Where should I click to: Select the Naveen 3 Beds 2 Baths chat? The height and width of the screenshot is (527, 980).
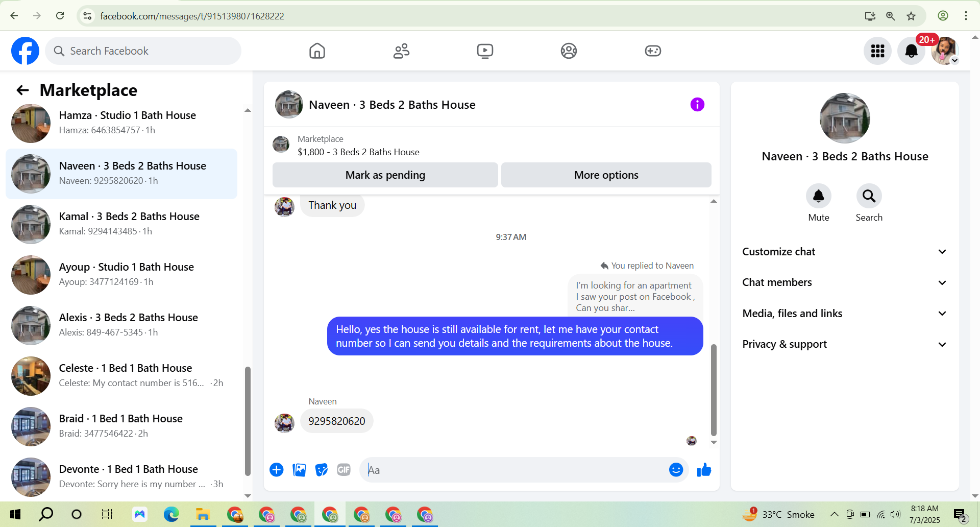(x=121, y=174)
